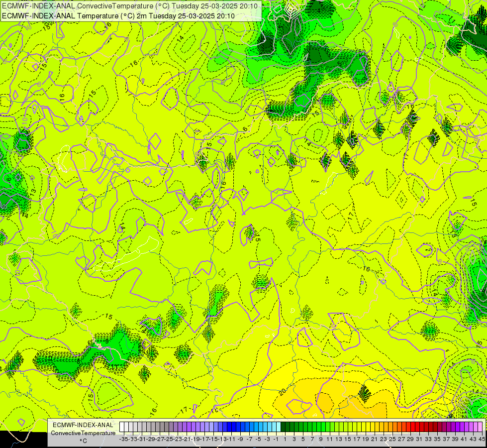This screenshot has height=448, width=487.
Task: Click the ConvectiveTemperature title line at top
Action: (129, 6)
